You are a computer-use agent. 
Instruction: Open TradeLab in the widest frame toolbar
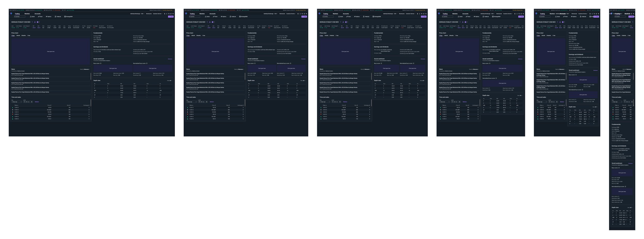[x=58, y=17]
